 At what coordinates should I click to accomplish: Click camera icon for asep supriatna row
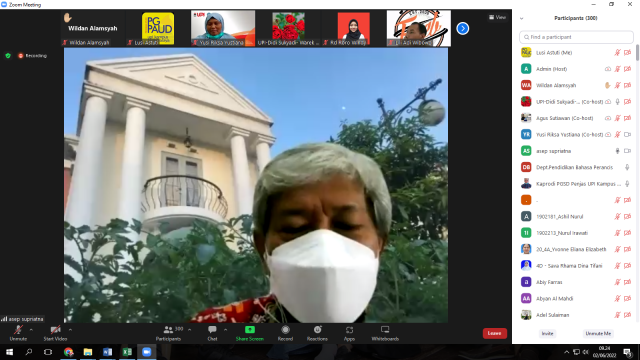click(627, 151)
